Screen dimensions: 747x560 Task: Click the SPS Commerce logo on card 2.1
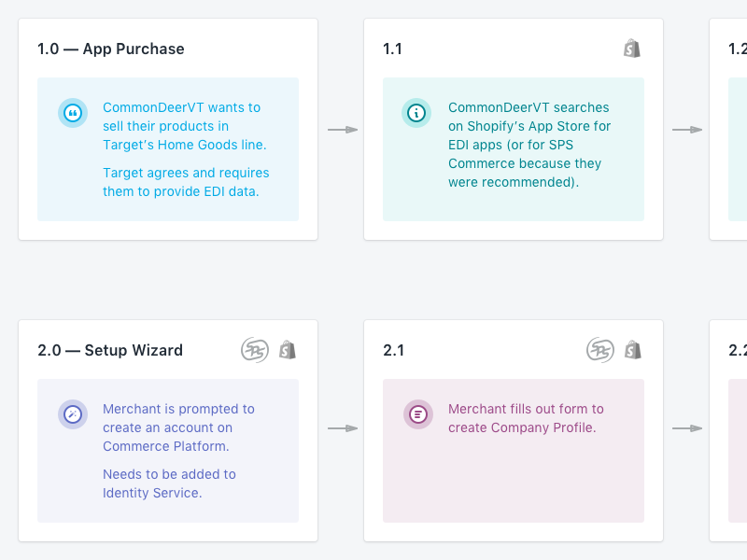600,350
